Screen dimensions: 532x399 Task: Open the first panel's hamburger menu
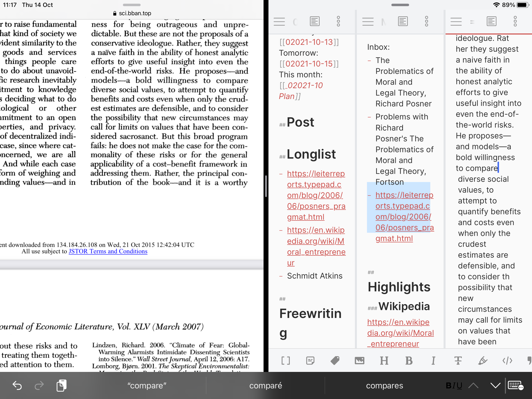tap(279, 21)
